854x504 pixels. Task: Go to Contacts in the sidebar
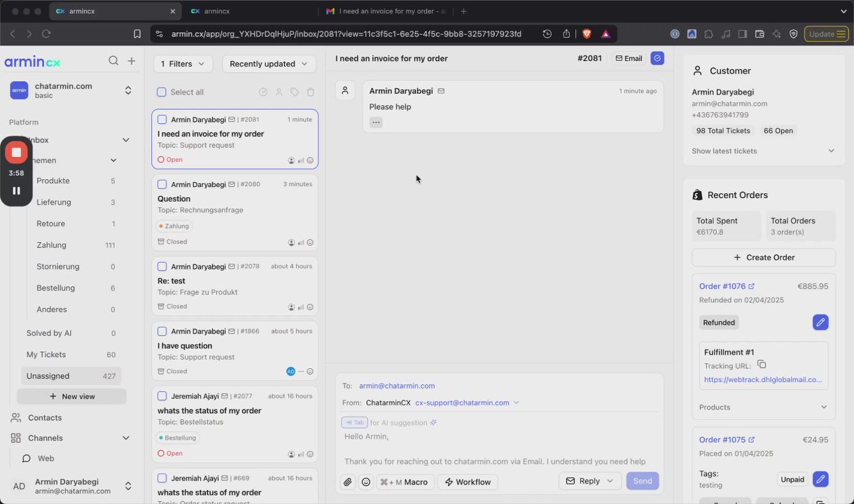45,418
